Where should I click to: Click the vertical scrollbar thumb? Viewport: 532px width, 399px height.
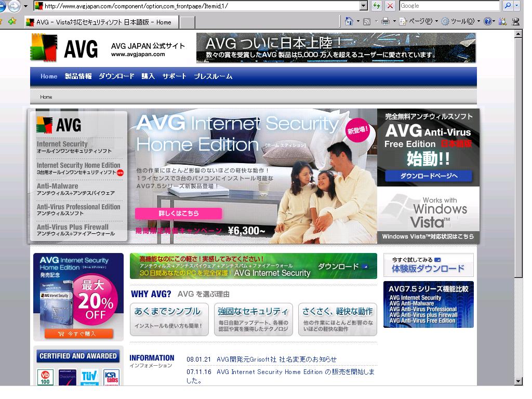coord(518,158)
